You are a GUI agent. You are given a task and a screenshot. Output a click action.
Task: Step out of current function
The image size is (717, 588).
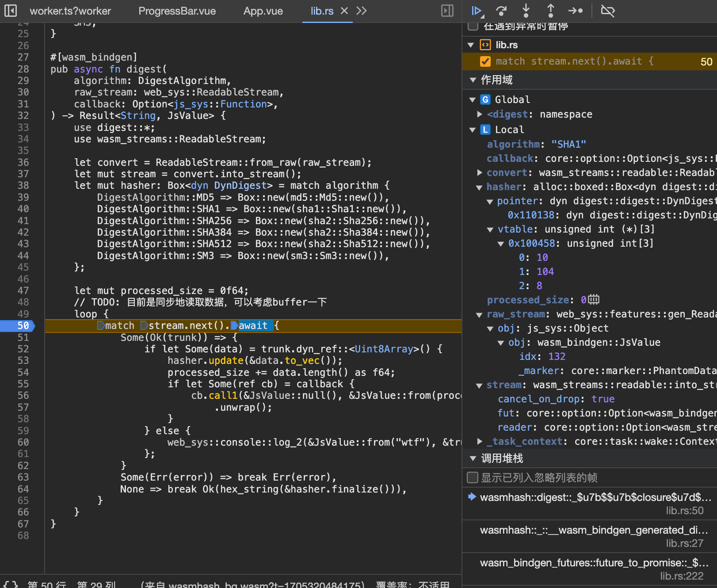pyautogui.click(x=551, y=11)
